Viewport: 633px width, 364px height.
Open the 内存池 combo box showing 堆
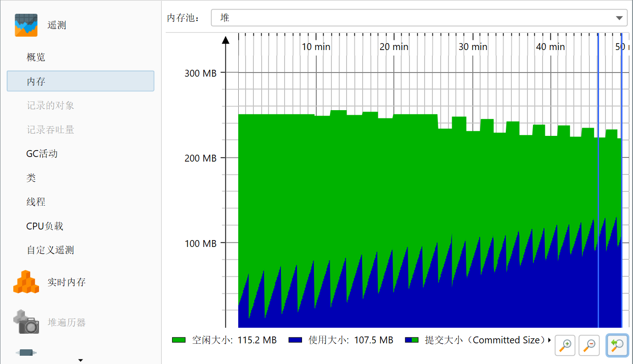(419, 18)
